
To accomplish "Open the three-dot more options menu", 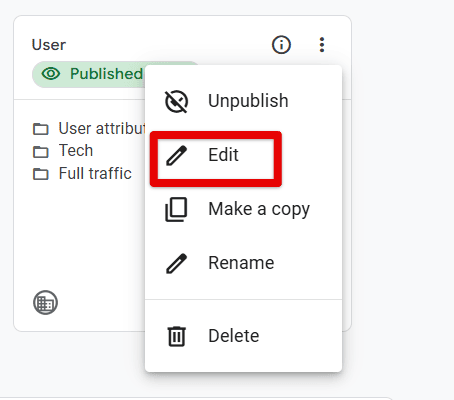I will click(322, 45).
